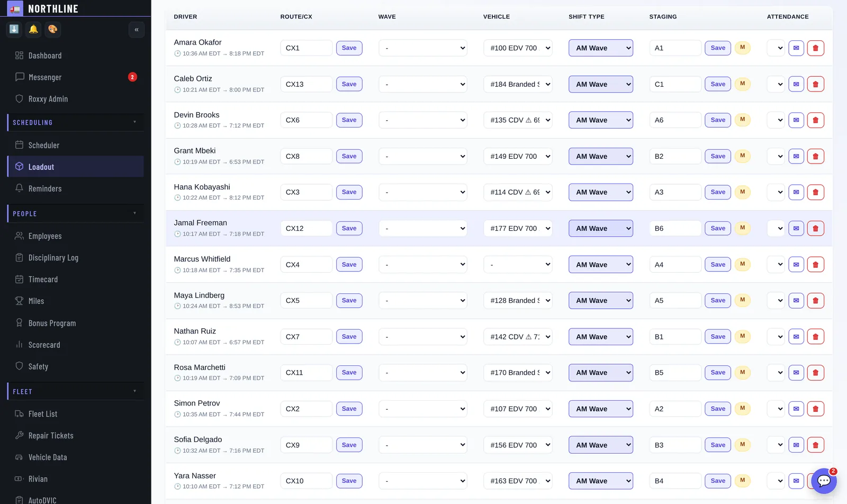
Task: Delete Jamal Freeman row via trash icon
Action: click(815, 228)
